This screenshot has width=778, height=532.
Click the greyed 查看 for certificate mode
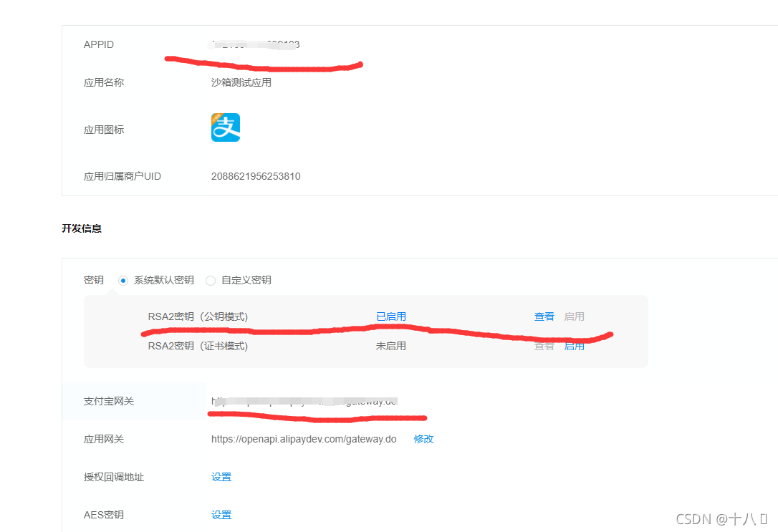(544, 346)
